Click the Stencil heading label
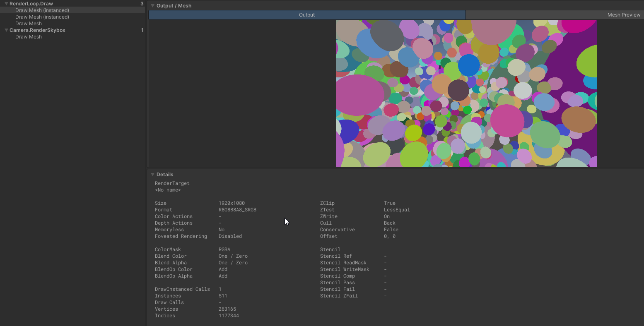Viewport: 644px width, 326px height. click(x=330, y=249)
